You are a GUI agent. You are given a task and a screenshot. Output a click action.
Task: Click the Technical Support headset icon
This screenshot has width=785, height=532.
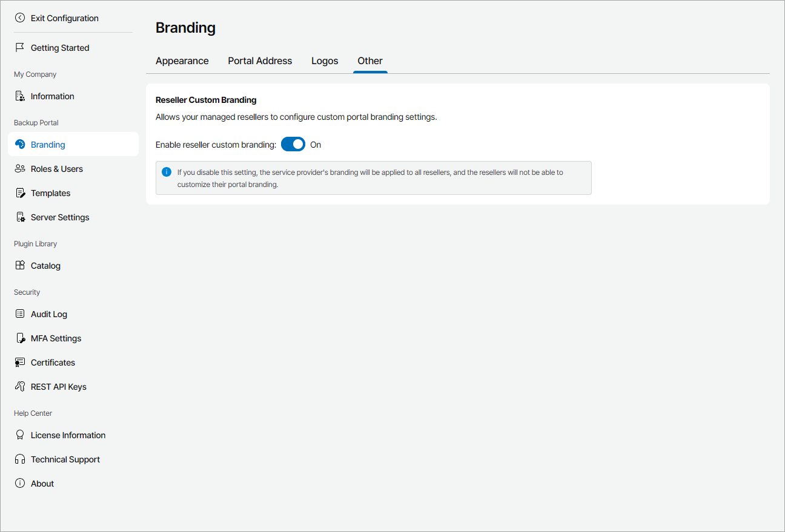(20, 459)
